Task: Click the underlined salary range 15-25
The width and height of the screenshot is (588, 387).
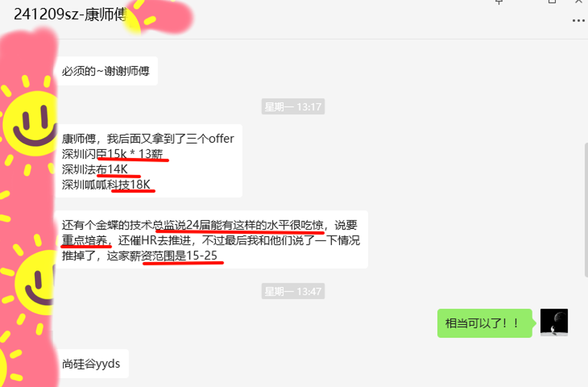Action: [202, 256]
